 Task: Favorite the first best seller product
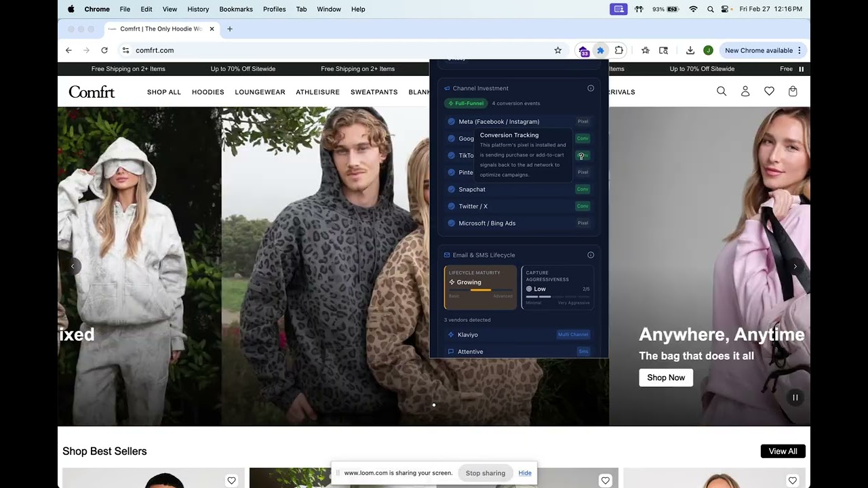coord(231,481)
